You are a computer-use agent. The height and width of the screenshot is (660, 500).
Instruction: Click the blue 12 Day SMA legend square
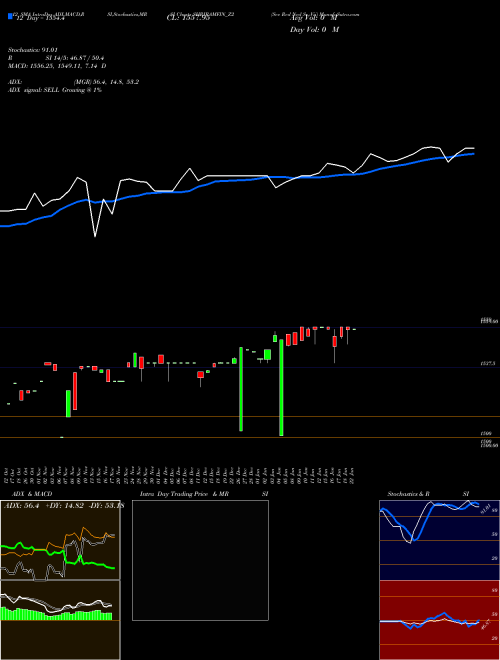tap(11, 17)
